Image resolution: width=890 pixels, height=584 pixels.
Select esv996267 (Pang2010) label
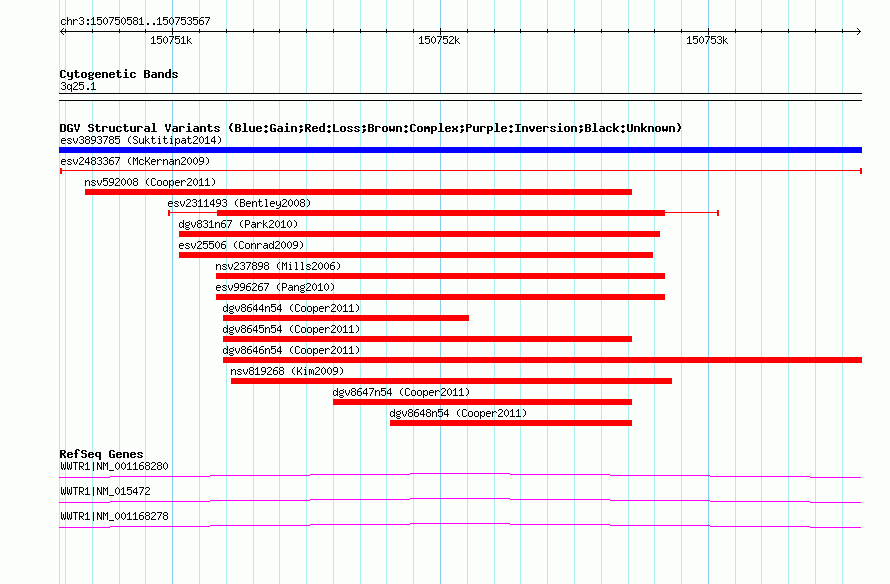275,287
